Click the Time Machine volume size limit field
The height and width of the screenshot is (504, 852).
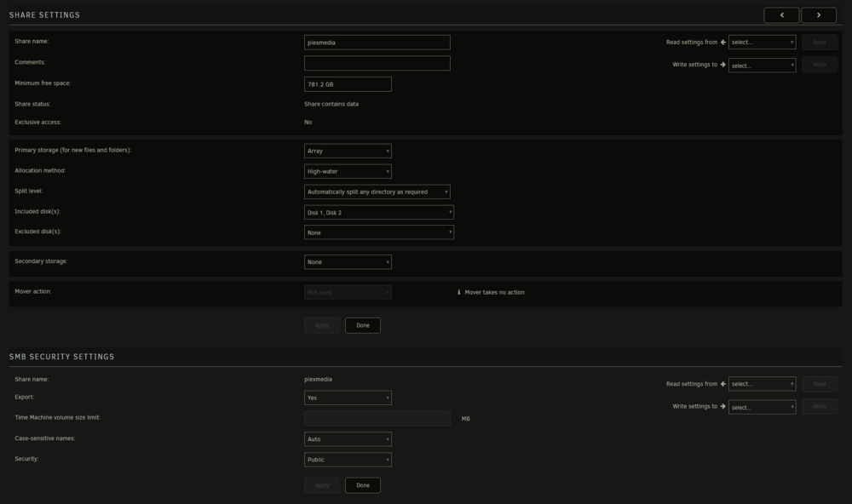click(377, 418)
